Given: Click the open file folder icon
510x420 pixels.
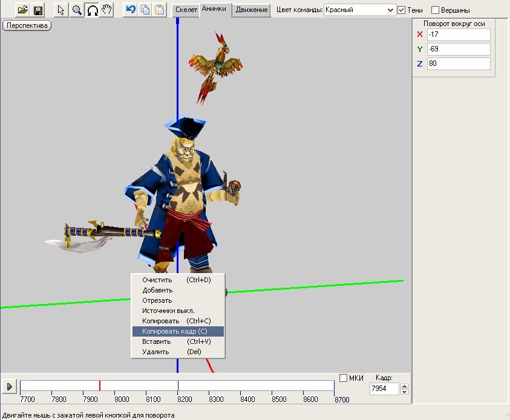Looking at the screenshot, I should 23,10.
